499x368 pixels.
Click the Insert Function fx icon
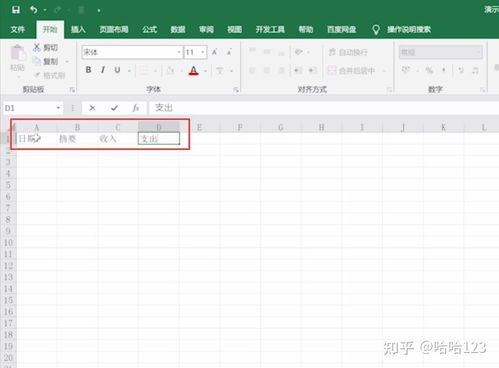(x=135, y=108)
